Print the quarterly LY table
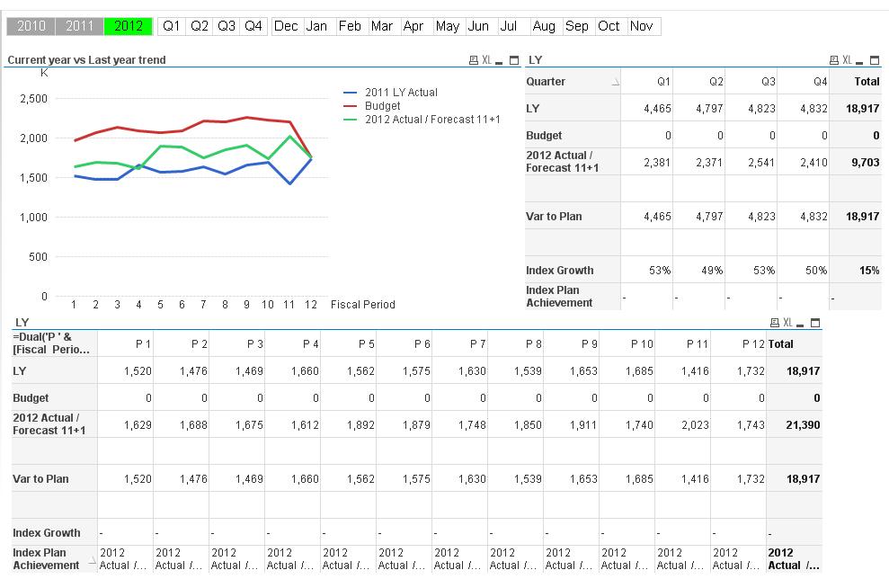The height and width of the screenshot is (588, 889). 833,60
